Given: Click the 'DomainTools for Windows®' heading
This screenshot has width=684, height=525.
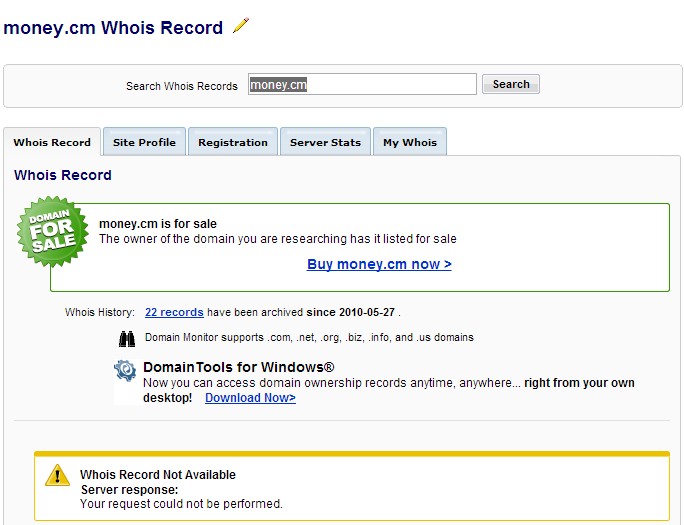Looking at the screenshot, I should point(239,367).
